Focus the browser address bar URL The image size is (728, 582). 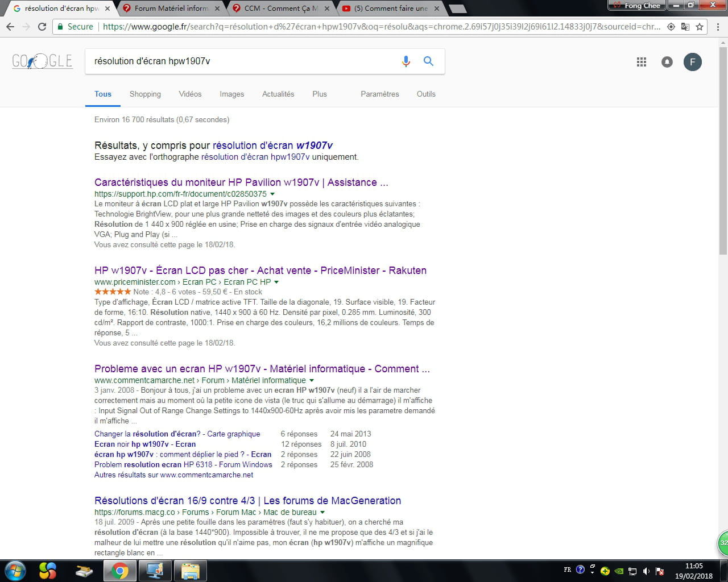381,27
